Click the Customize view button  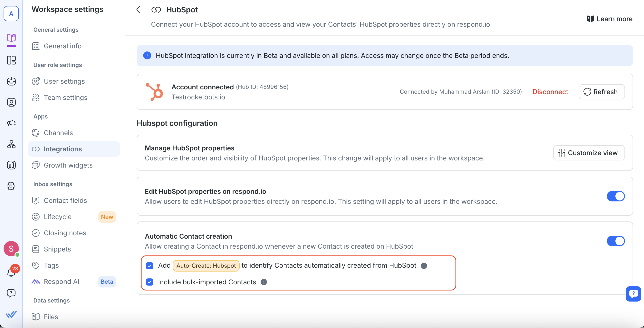coord(589,153)
